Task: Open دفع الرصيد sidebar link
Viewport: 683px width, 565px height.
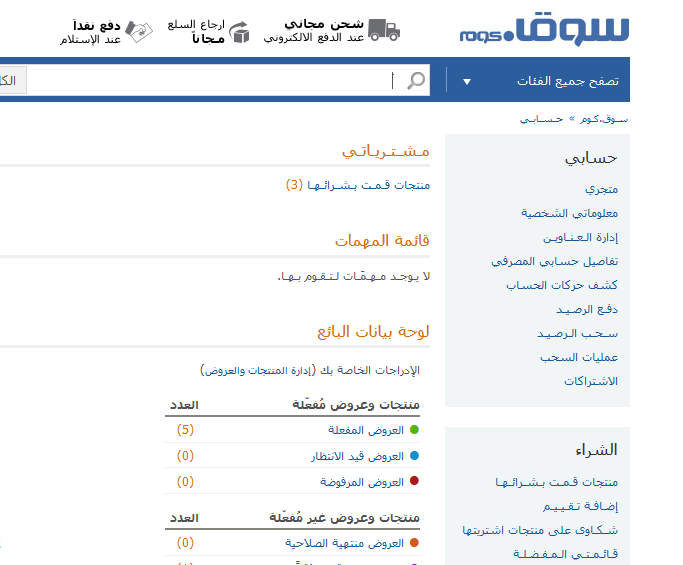Action: click(587, 309)
